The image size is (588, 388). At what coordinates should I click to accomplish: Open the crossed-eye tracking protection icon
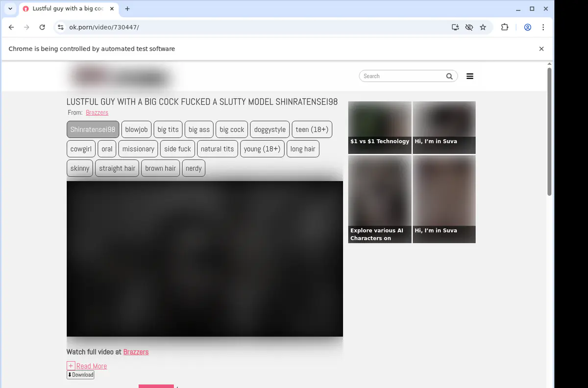(469, 27)
